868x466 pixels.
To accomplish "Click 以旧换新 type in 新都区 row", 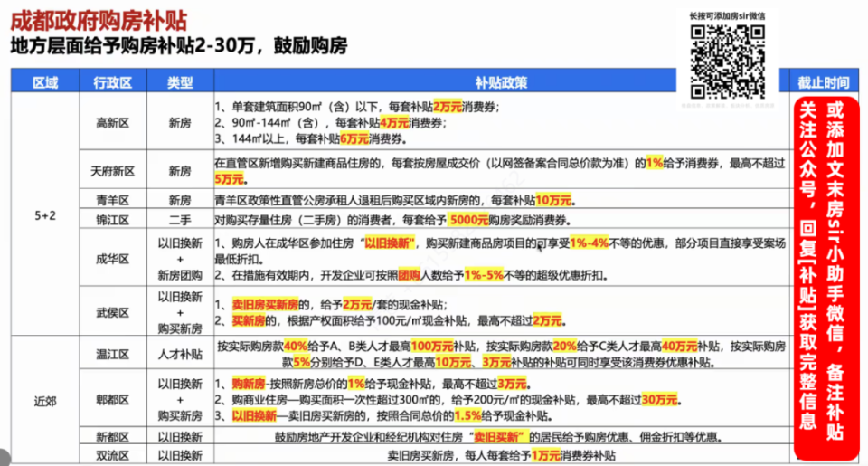I will [180, 437].
